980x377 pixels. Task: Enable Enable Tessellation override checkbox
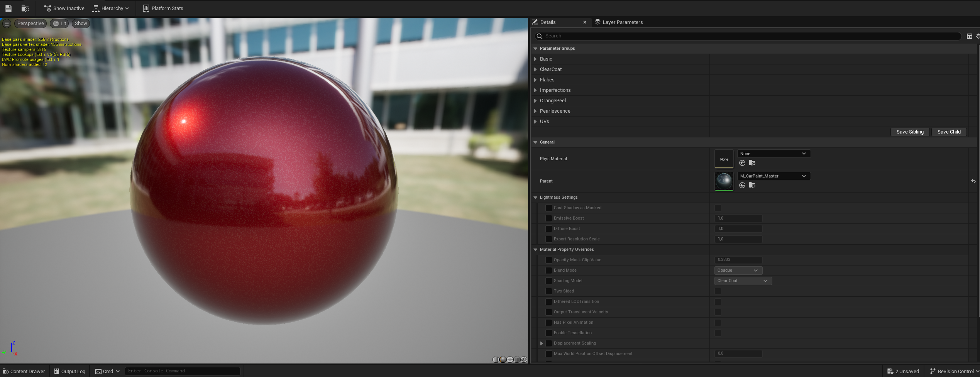click(548, 333)
